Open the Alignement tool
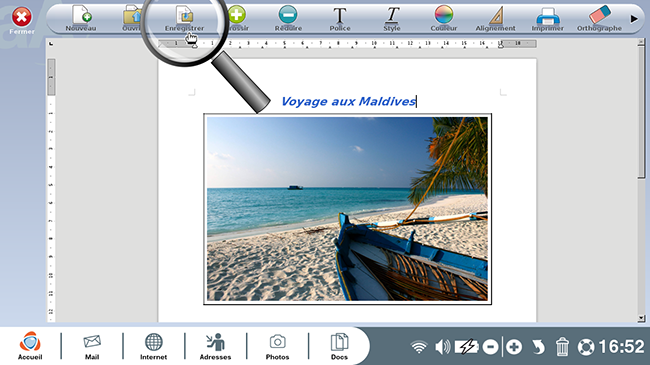 coord(495,19)
